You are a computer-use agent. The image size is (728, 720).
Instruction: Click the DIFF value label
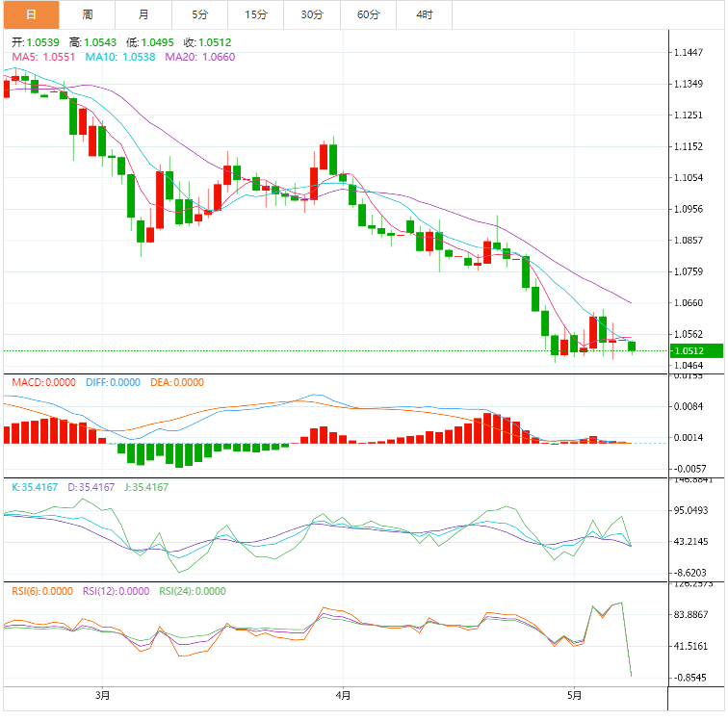point(113,382)
